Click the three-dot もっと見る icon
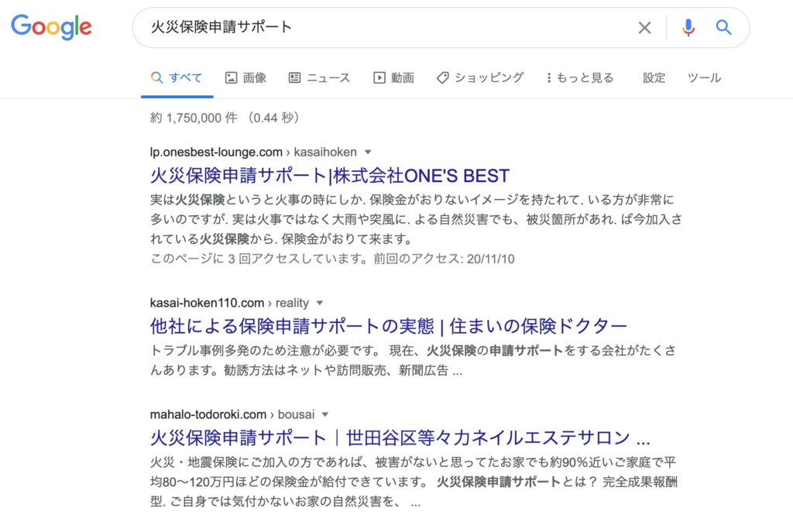 [551, 77]
